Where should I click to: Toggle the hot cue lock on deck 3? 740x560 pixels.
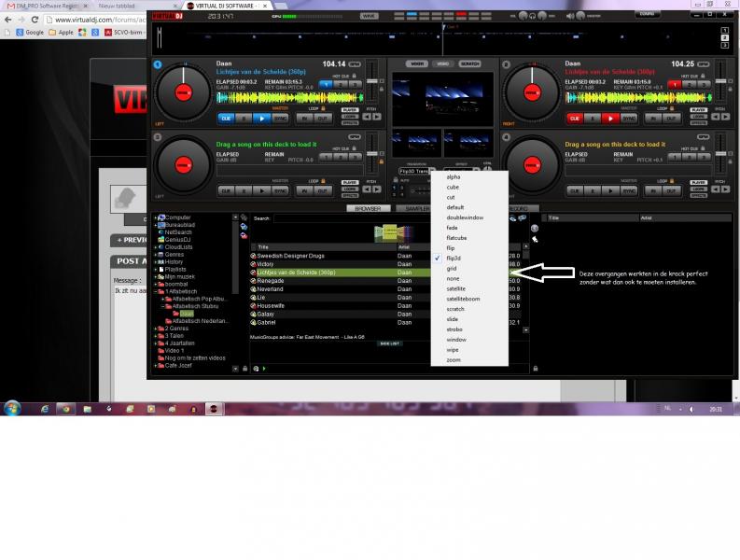(x=354, y=148)
